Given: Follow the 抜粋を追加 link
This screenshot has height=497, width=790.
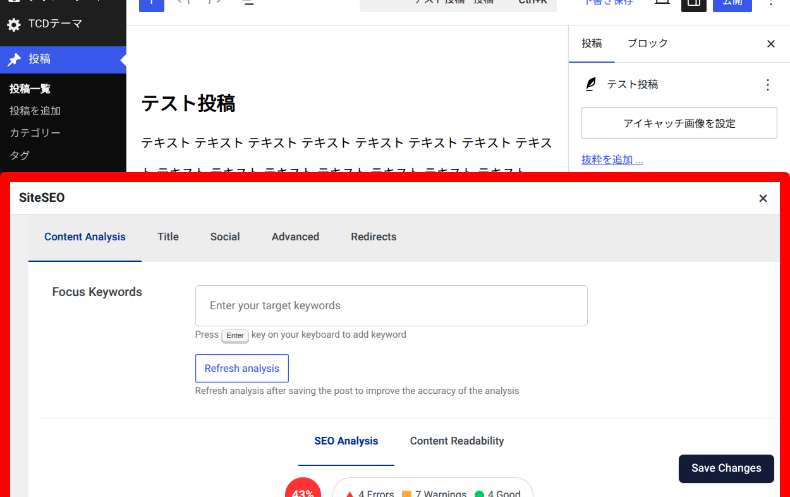Looking at the screenshot, I should pyautogui.click(x=612, y=160).
